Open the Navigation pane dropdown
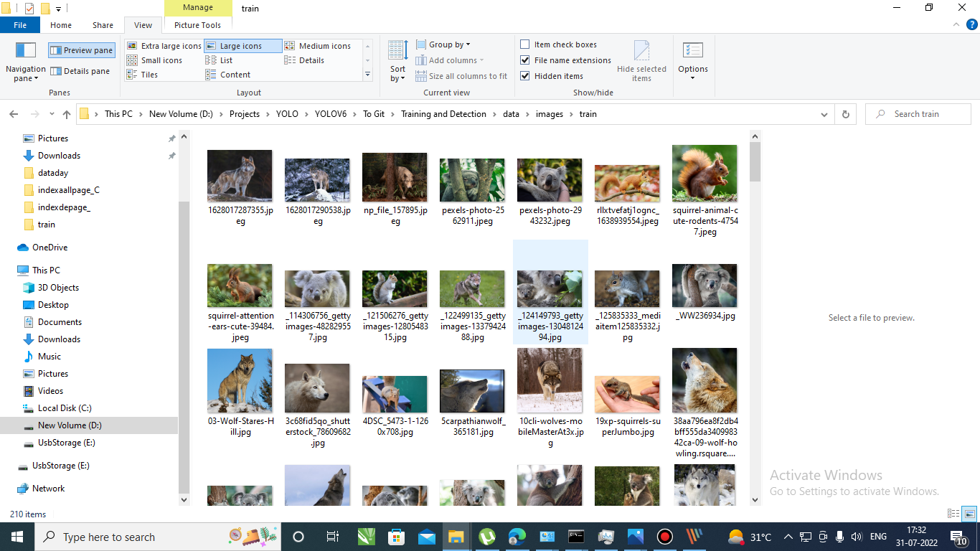Viewport: 980px width, 551px height. coord(26,62)
